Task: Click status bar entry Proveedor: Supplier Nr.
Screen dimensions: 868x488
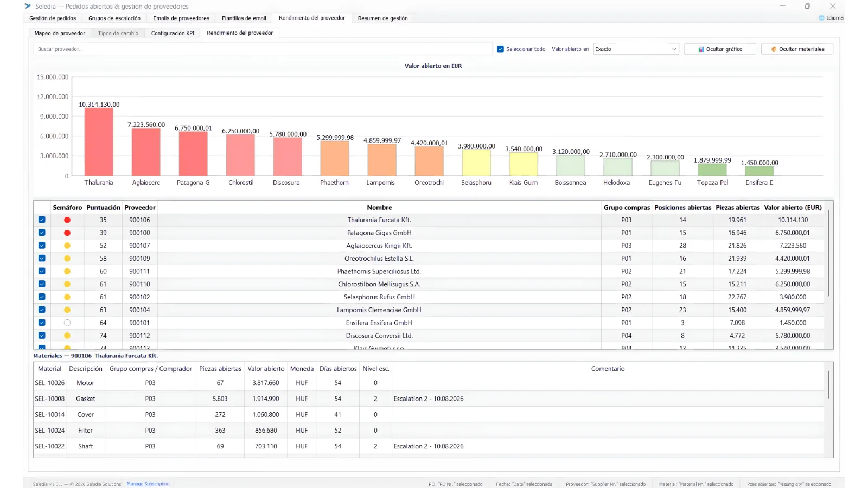Action: click(x=605, y=484)
